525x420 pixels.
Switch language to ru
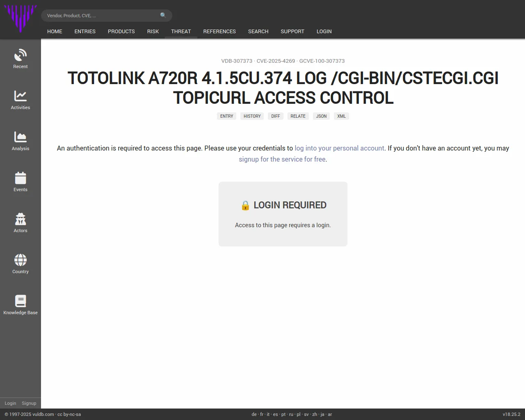click(291, 414)
